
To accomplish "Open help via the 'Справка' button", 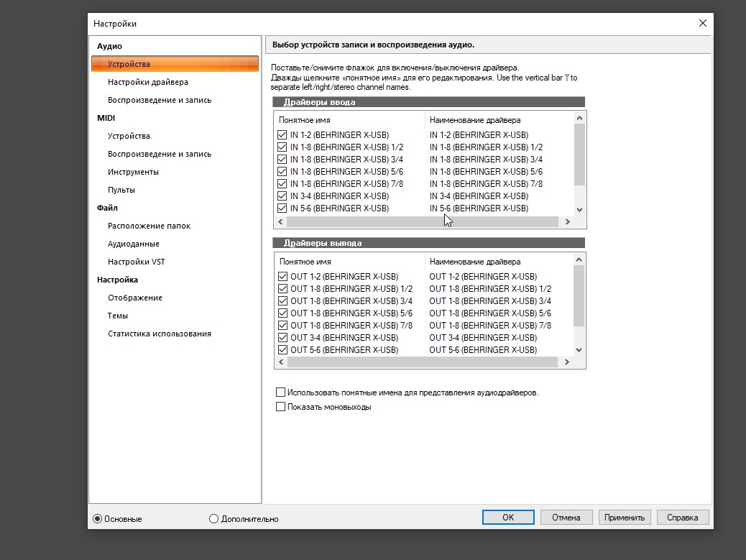I will click(683, 517).
